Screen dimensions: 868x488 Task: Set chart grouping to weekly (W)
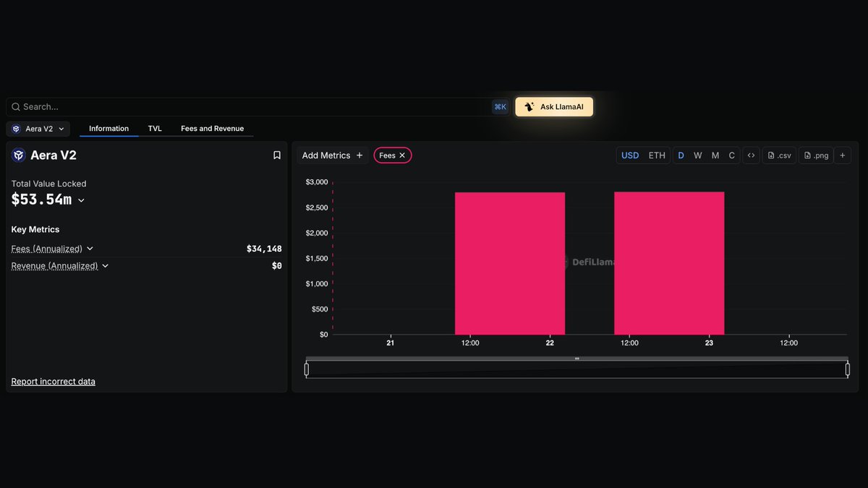pos(698,155)
